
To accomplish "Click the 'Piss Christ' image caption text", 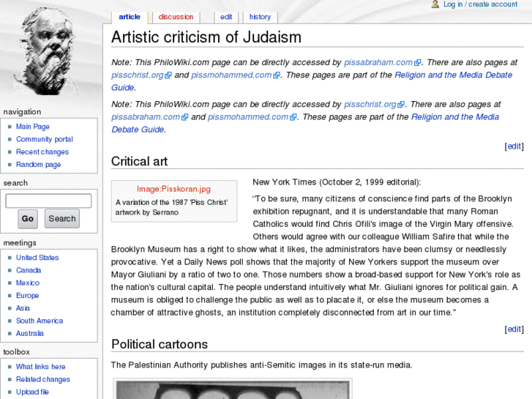I will (172, 207).
